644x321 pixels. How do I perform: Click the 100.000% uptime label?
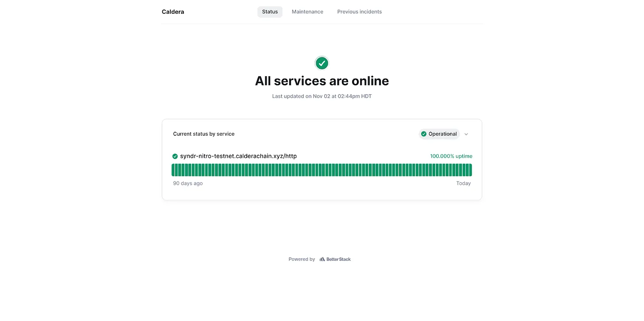pos(451,156)
